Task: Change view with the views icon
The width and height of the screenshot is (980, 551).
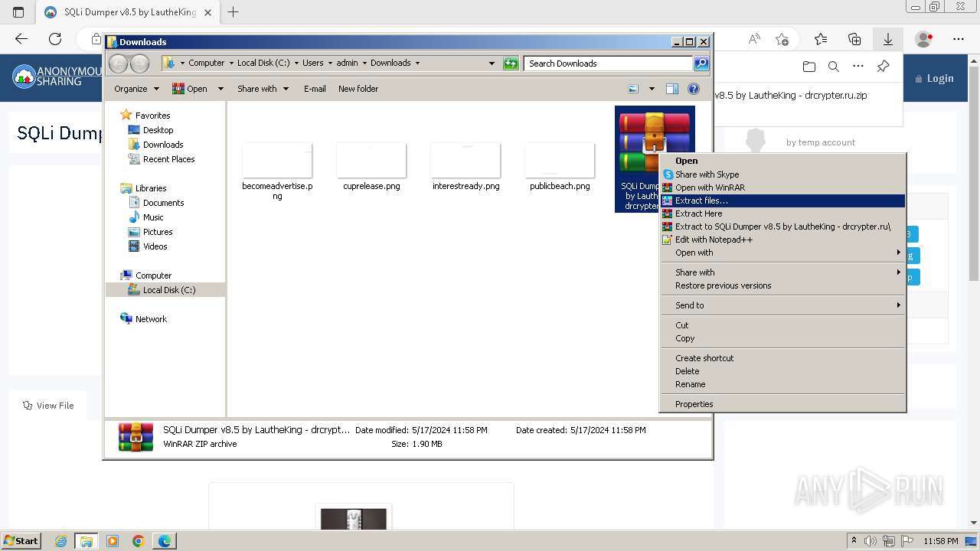Action: pyautogui.click(x=633, y=89)
